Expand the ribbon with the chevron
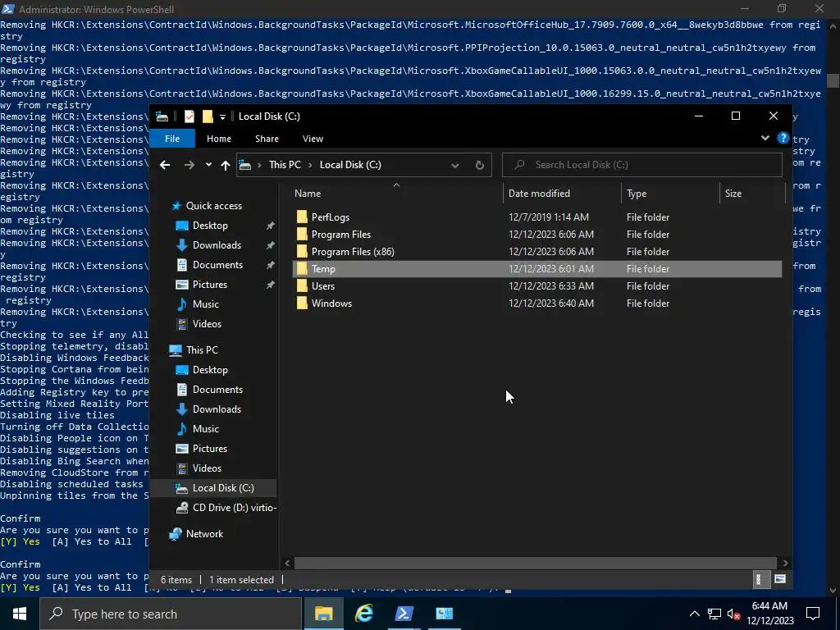The image size is (840, 630). pyautogui.click(x=765, y=138)
